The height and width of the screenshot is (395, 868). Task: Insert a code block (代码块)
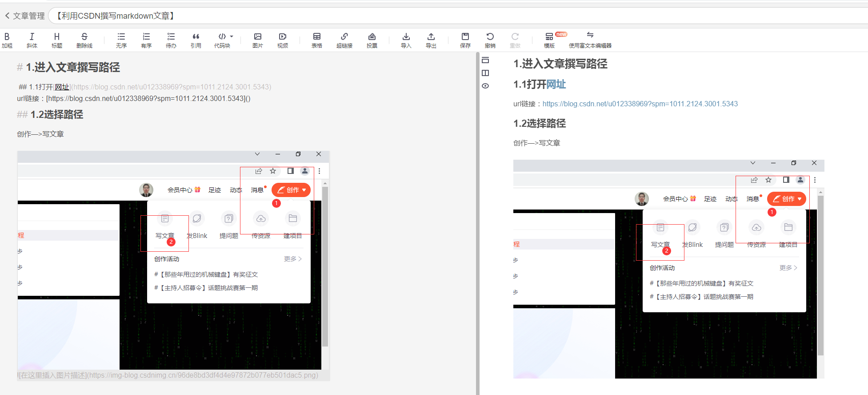[x=222, y=40]
